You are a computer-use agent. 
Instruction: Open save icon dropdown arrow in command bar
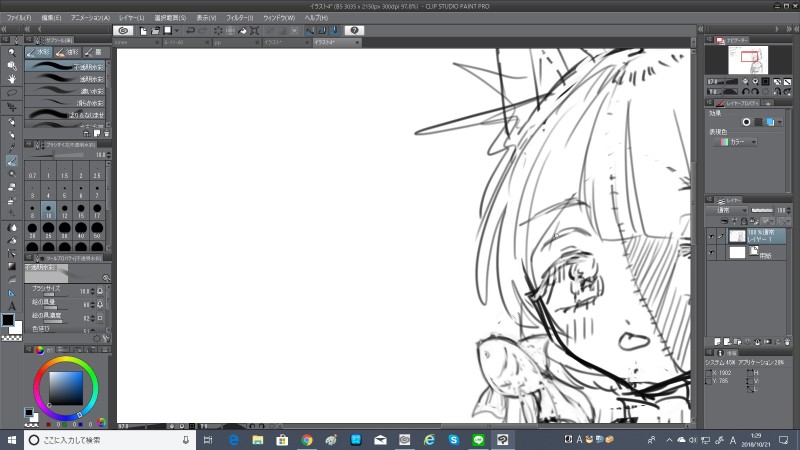(177, 31)
